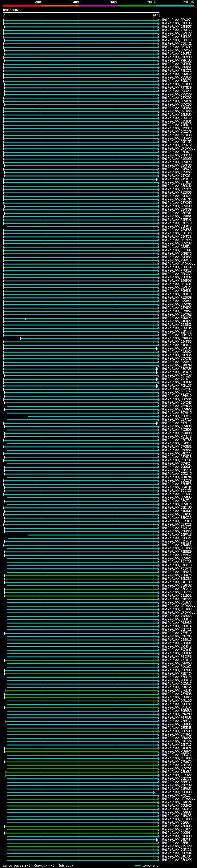Click the UniRef100_A4S475 hit label
Image resolution: width=197 pixels, height=868 pixels.
177,372
